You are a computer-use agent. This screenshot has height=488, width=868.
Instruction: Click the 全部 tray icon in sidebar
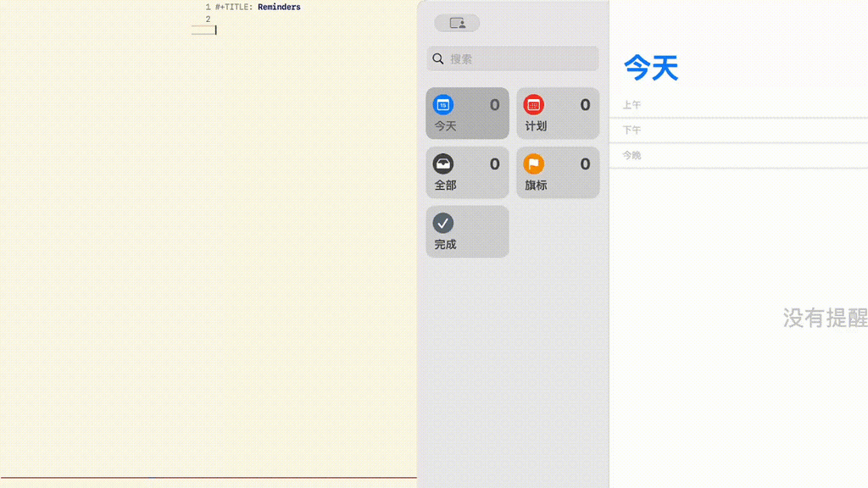tap(444, 162)
